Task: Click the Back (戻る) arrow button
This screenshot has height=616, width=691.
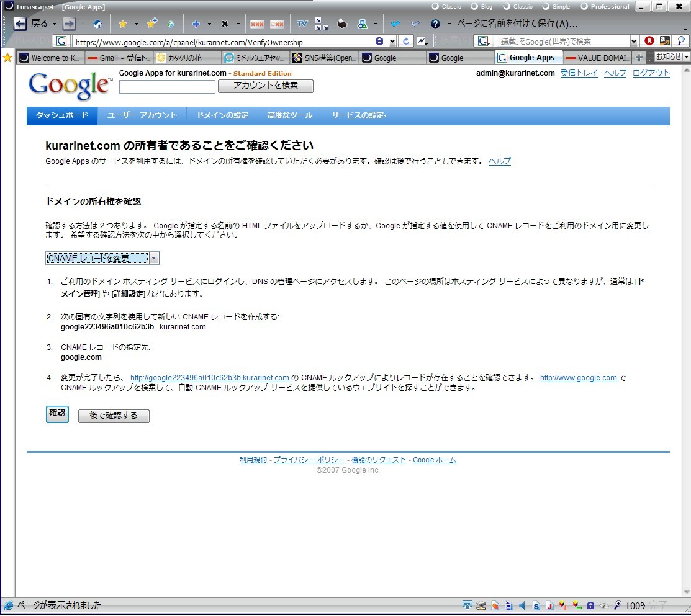Action: (x=20, y=24)
